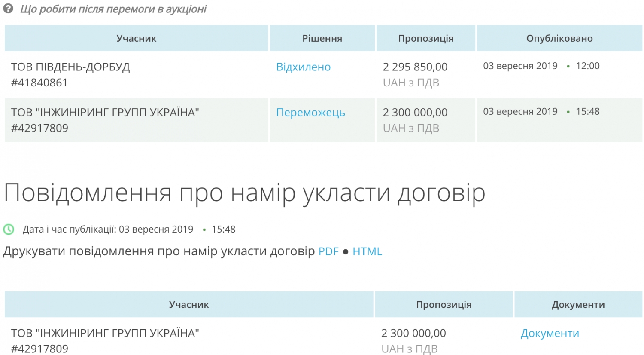Click the Документи column header
Screen dimensions: 644x355
click(x=578, y=305)
